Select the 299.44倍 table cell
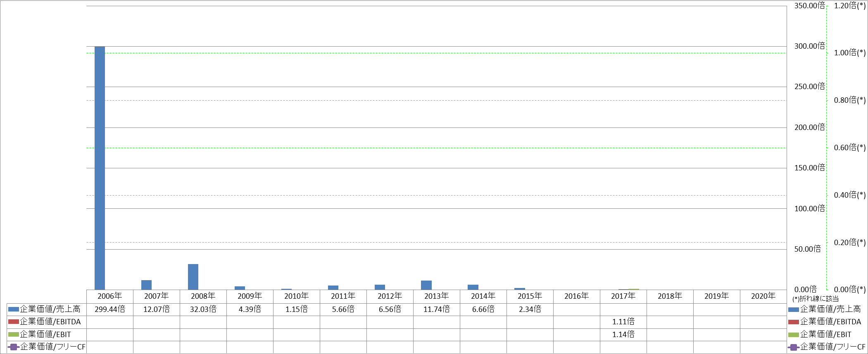Viewport: 868px width, 354px height. point(110,309)
